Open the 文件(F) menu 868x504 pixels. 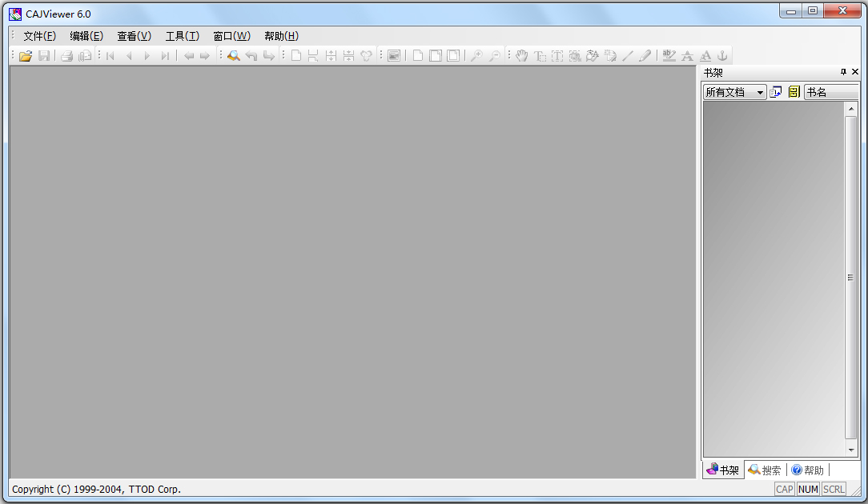[x=38, y=35]
